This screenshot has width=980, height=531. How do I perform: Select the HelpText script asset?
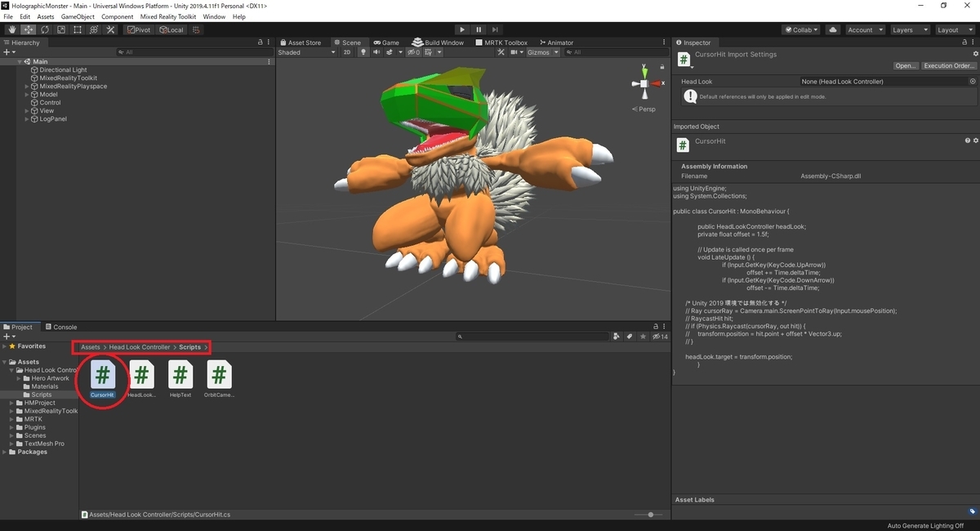pyautogui.click(x=180, y=379)
